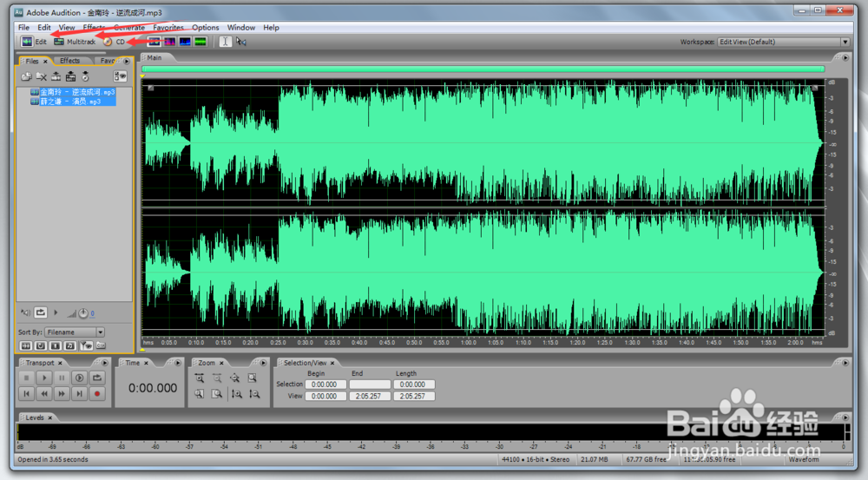Screen dimensions: 868x480
Task: Click the Stop button in Transport
Action: point(26,378)
